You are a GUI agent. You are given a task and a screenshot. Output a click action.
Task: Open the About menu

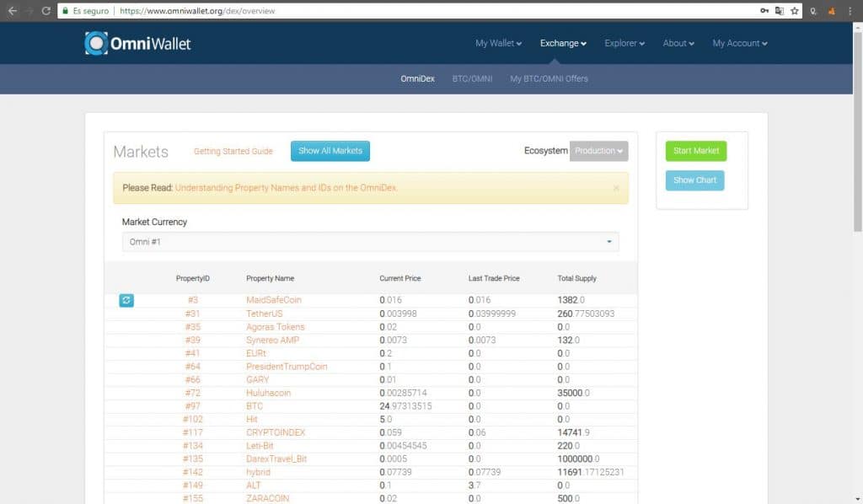coord(678,43)
